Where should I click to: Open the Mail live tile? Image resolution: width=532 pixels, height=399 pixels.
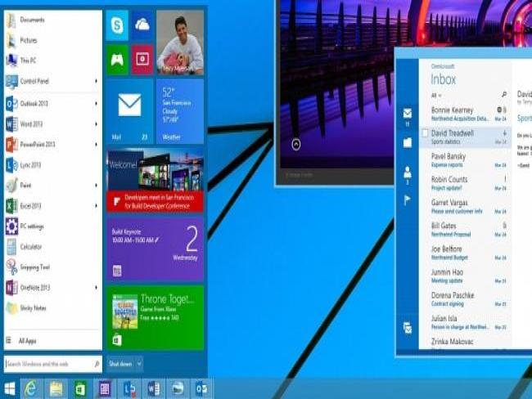129,111
